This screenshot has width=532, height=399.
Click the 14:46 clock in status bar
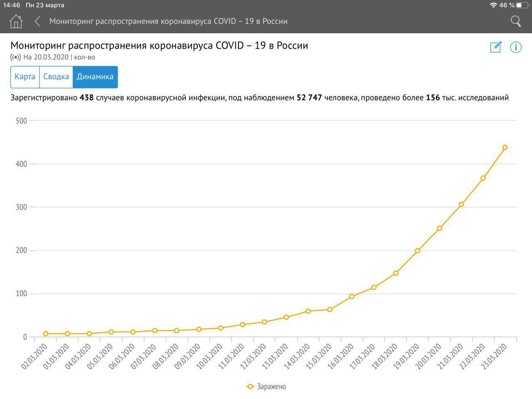[x=12, y=5]
